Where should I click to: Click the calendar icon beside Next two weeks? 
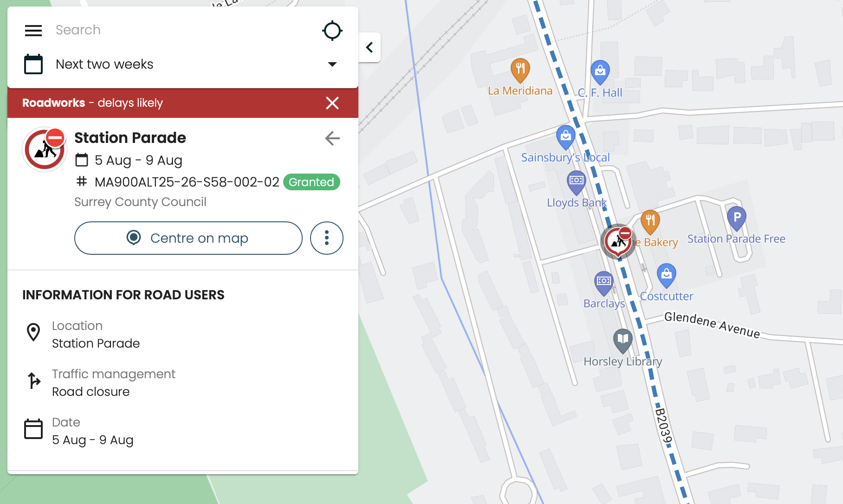[x=33, y=64]
